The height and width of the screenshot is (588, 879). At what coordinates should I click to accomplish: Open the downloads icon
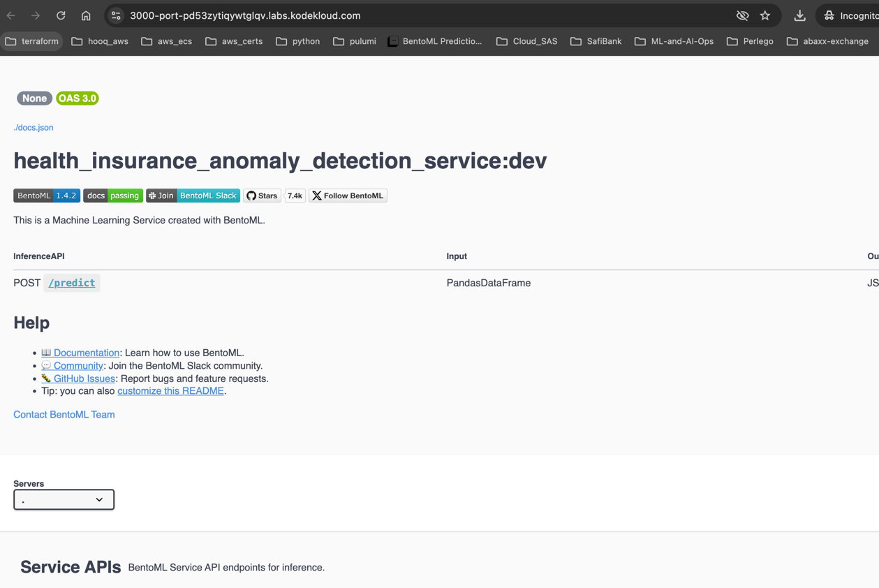[799, 15]
